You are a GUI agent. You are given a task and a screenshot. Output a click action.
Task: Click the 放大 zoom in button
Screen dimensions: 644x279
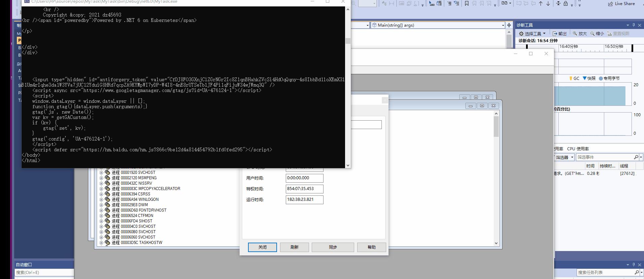(x=580, y=34)
